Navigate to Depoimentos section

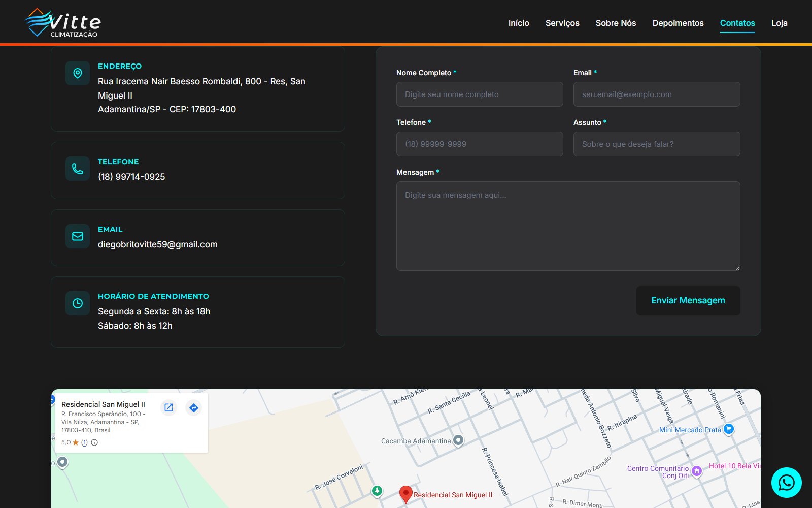coord(678,23)
